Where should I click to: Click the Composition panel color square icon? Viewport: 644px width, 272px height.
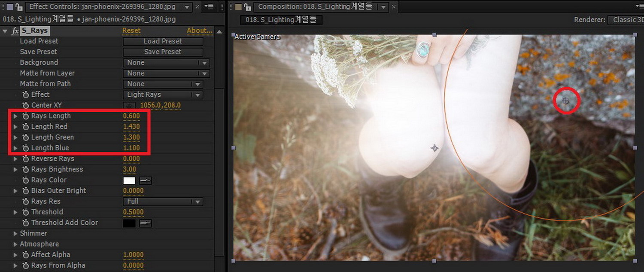point(238,7)
